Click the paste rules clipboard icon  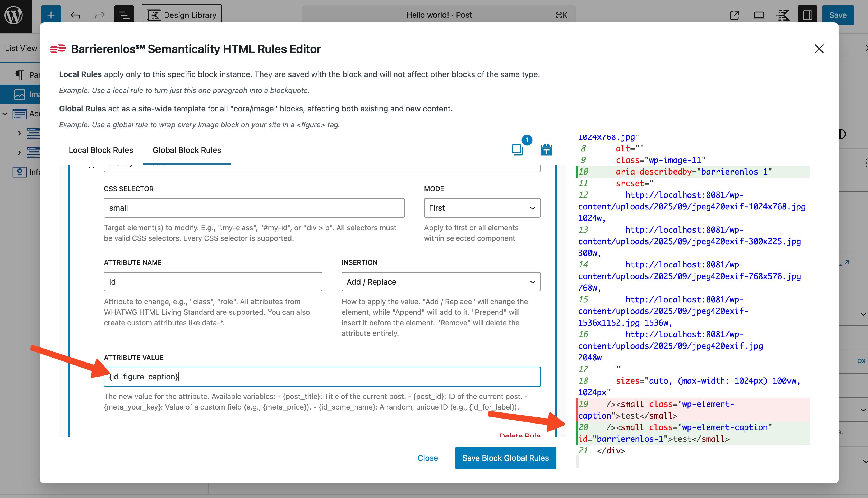(x=546, y=149)
